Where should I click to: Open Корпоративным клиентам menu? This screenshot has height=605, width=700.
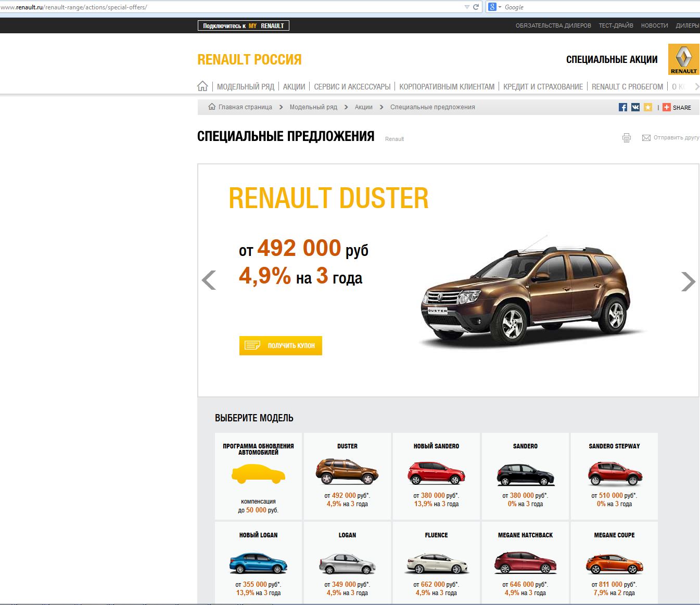447,87
